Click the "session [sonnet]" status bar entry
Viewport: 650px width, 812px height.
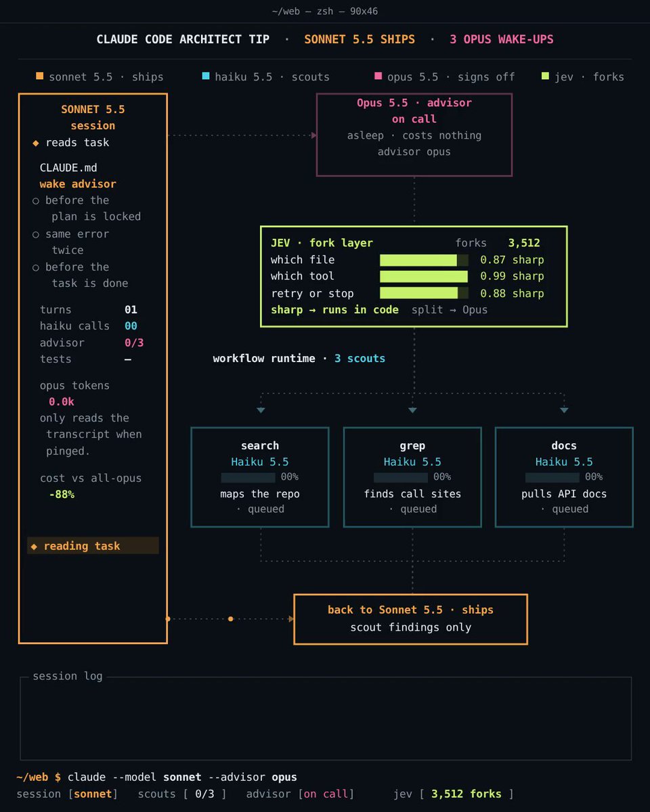pos(67,794)
